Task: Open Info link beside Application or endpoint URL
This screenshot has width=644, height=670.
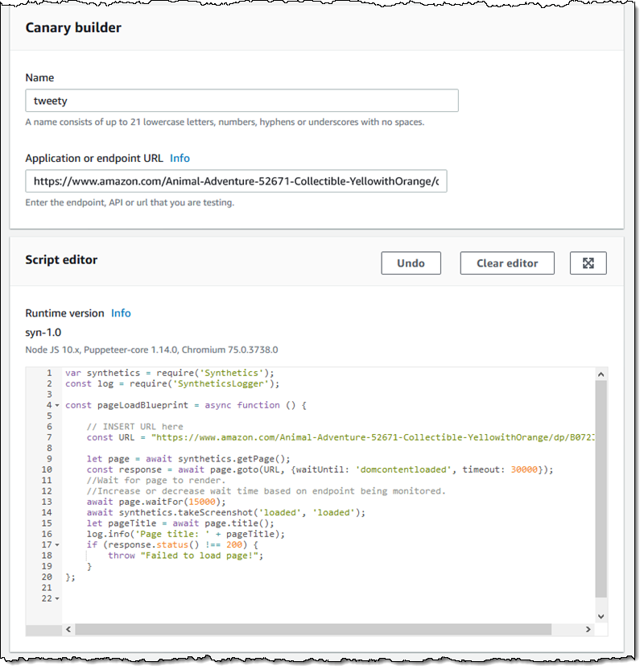Action: pyautogui.click(x=180, y=159)
